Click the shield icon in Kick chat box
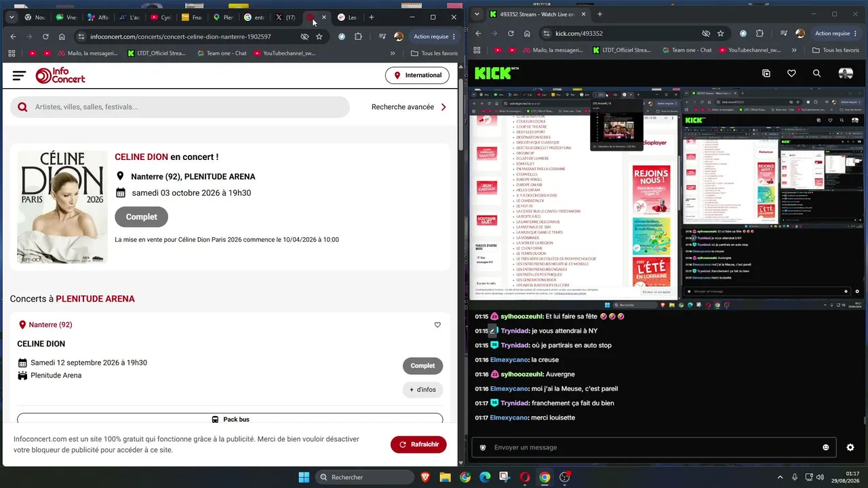Viewport: 868px width, 488px height. pos(483,447)
